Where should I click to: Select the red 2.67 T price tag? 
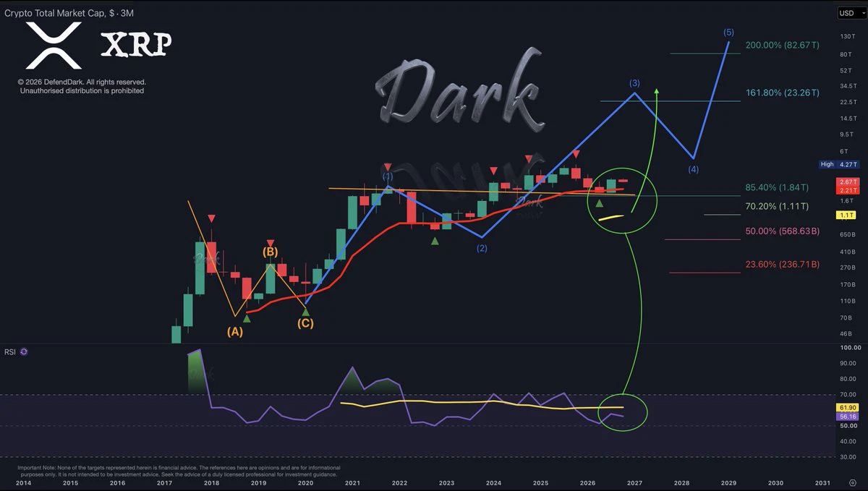coord(848,182)
